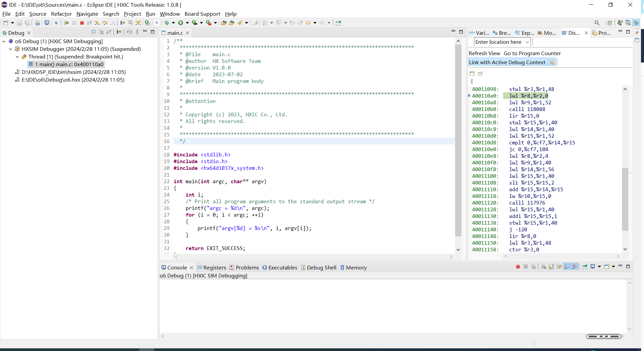Click the Step Over icon
644x351 pixels.
(x=105, y=23)
